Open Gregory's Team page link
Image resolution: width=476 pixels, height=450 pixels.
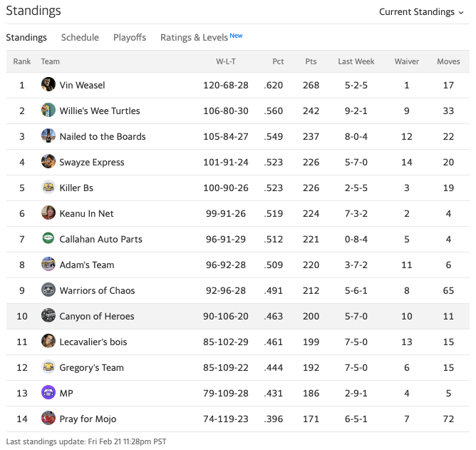pos(92,367)
